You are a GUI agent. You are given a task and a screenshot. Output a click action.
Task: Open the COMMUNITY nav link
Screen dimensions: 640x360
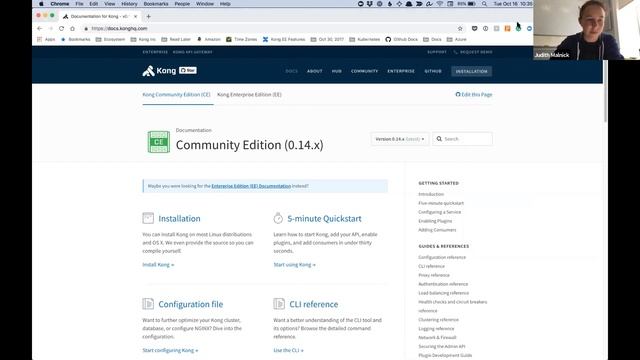point(364,71)
